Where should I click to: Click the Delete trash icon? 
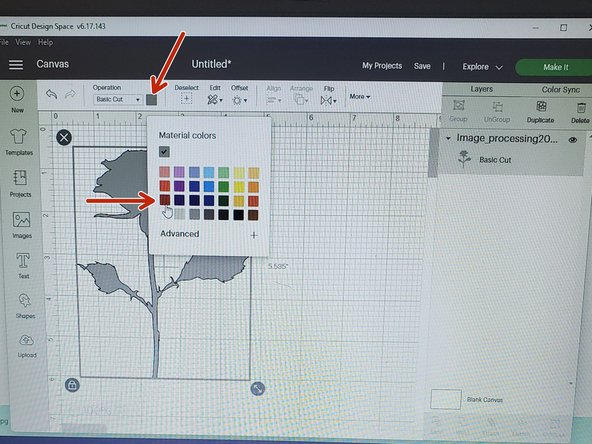(581, 108)
